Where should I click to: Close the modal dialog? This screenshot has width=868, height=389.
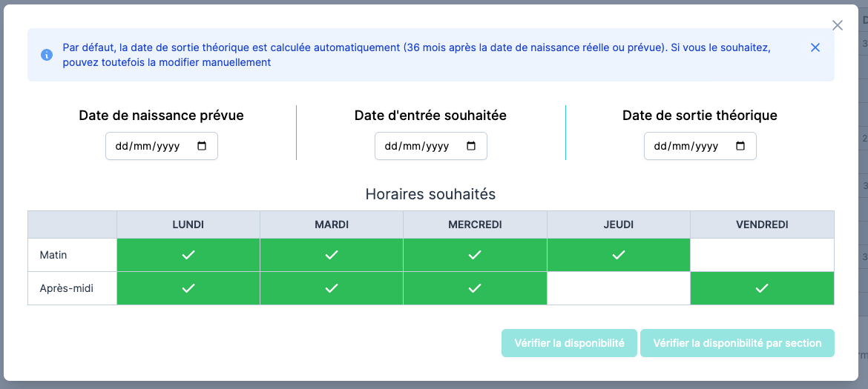[x=838, y=25]
